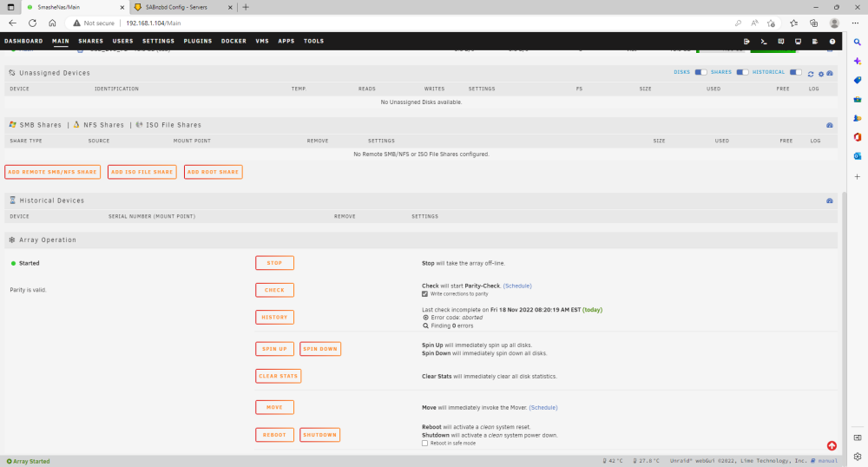This screenshot has width=868, height=467.
Task: Click dashboard icon in SMB Shares header
Action: pyautogui.click(x=830, y=125)
